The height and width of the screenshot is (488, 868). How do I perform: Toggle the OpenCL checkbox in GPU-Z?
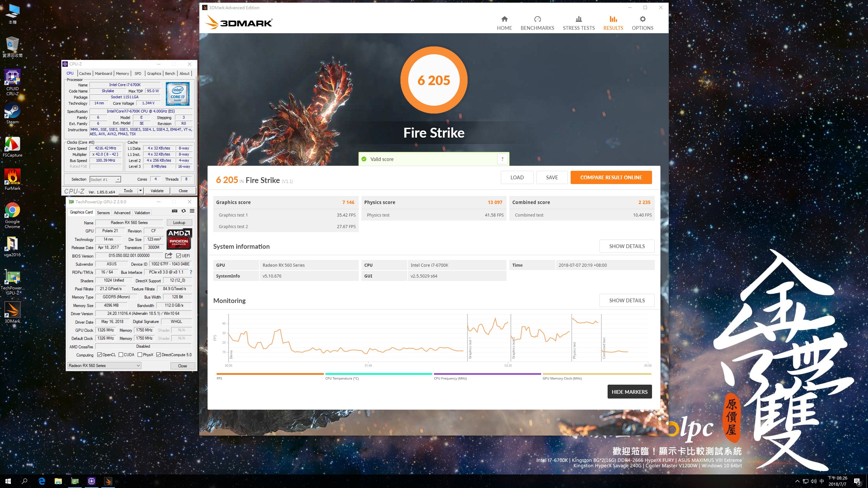(99, 355)
